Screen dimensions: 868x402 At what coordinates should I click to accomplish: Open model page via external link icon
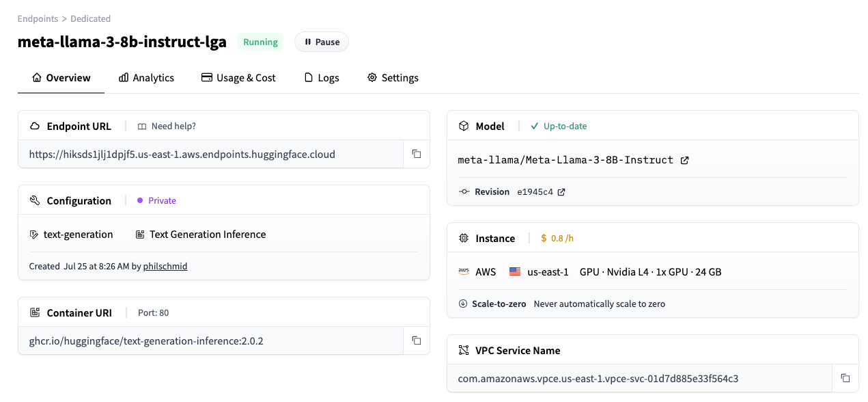click(685, 160)
